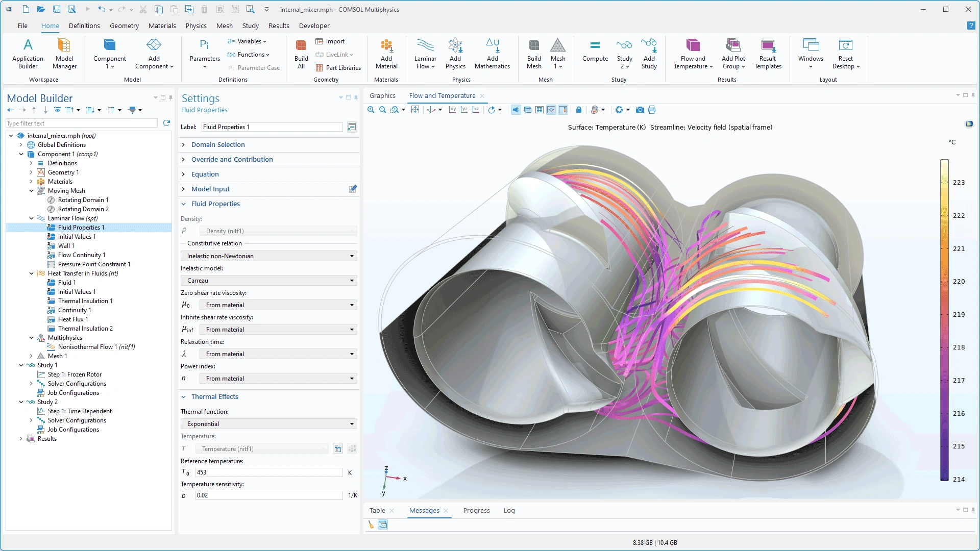Click the Zoom In graphics icon
This screenshot has height=551, width=980.
(371, 110)
